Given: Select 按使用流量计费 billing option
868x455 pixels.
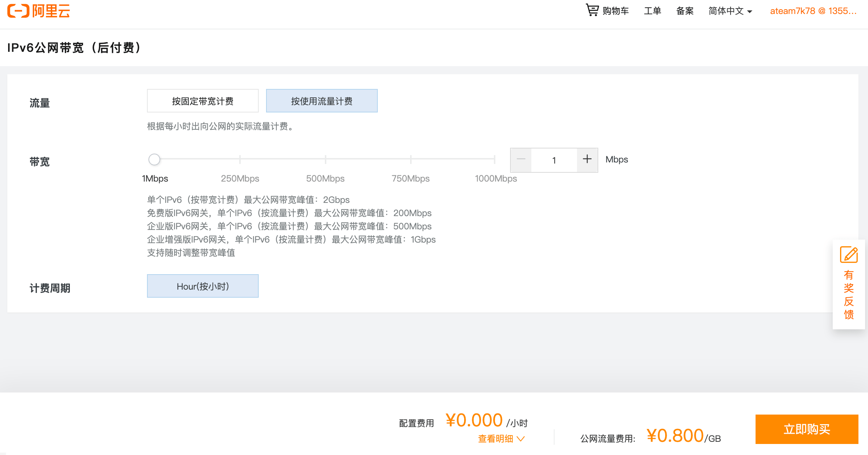Looking at the screenshot, I should click(322, 101).
